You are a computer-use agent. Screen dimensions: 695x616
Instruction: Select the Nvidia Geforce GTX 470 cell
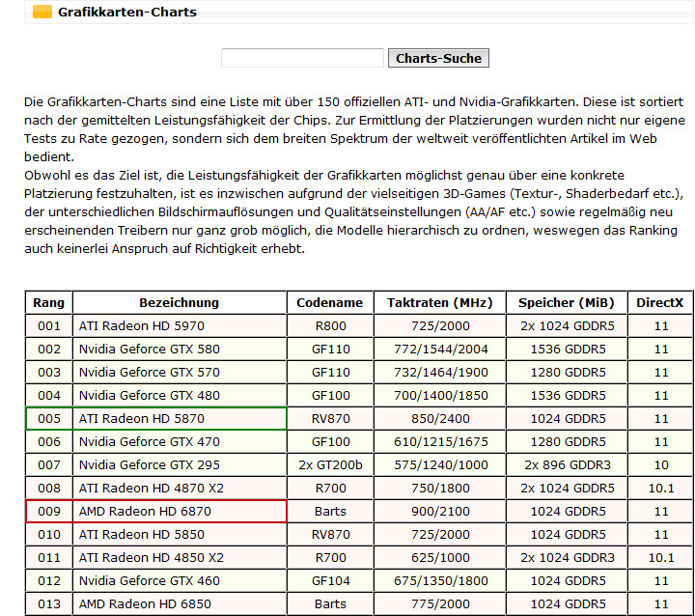[x=180, y=441]
